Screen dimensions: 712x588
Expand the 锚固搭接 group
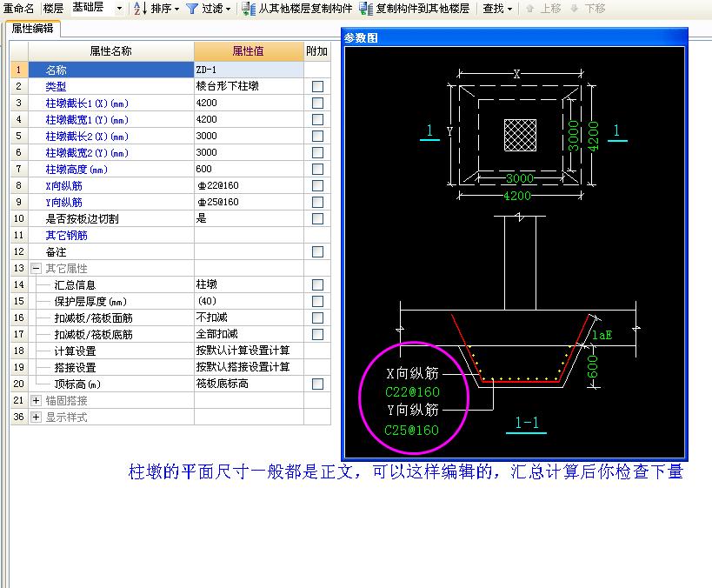[x=36, y=400]
